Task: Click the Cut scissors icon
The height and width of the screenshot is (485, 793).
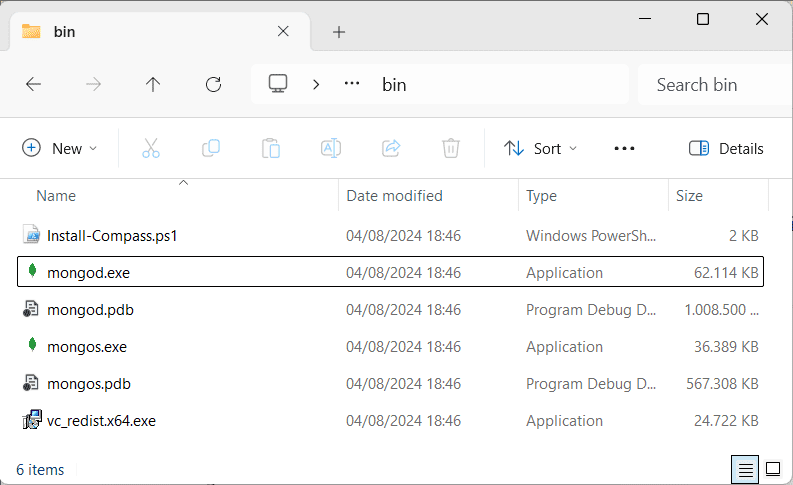Action: [151, 148]
